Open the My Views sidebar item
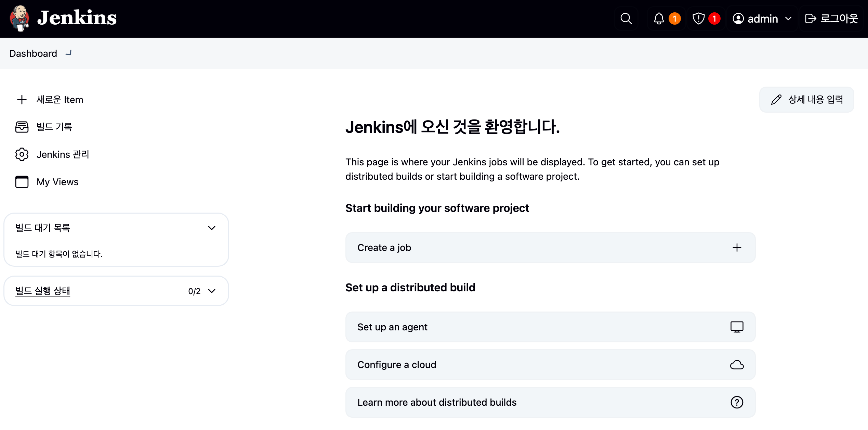Image resolution: width=868 pixels, height=430 pixels. tap(57, 182)
